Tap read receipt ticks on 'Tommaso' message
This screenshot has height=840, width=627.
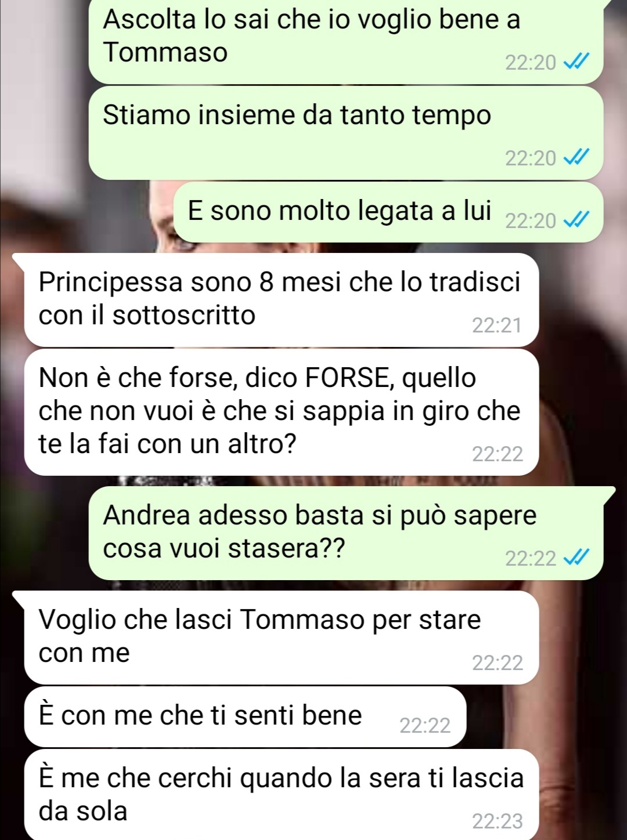576,61
